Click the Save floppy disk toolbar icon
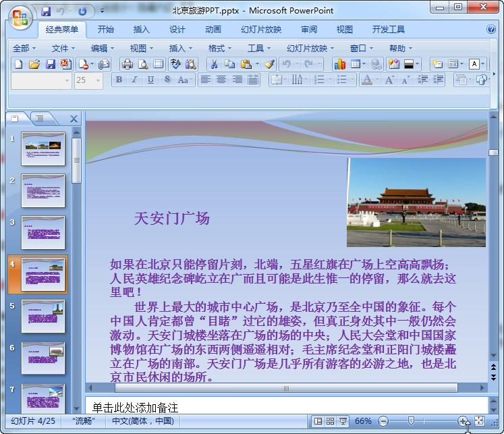 [51, 65]
